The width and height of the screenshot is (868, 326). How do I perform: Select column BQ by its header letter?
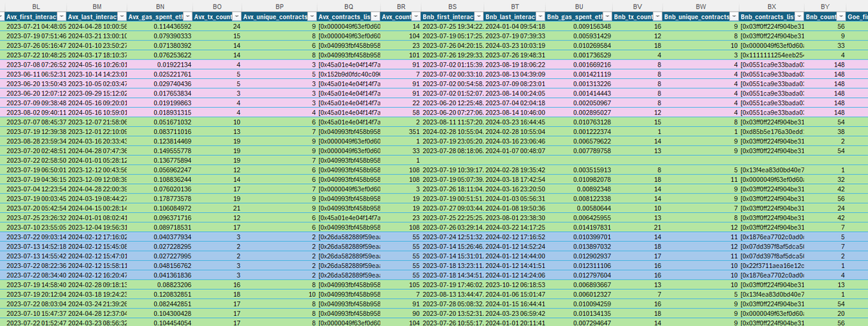[x=348, y=5]
